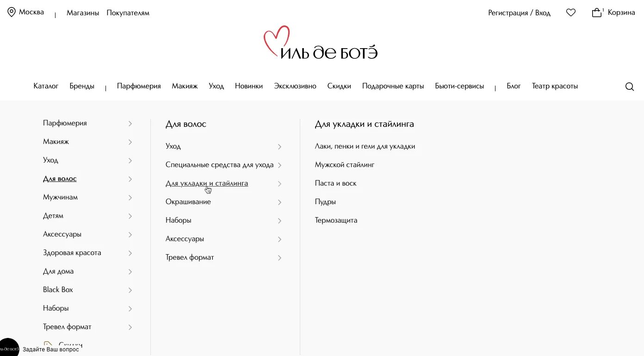
Task: Open the Каталог menu
Action: coord(46,86)
